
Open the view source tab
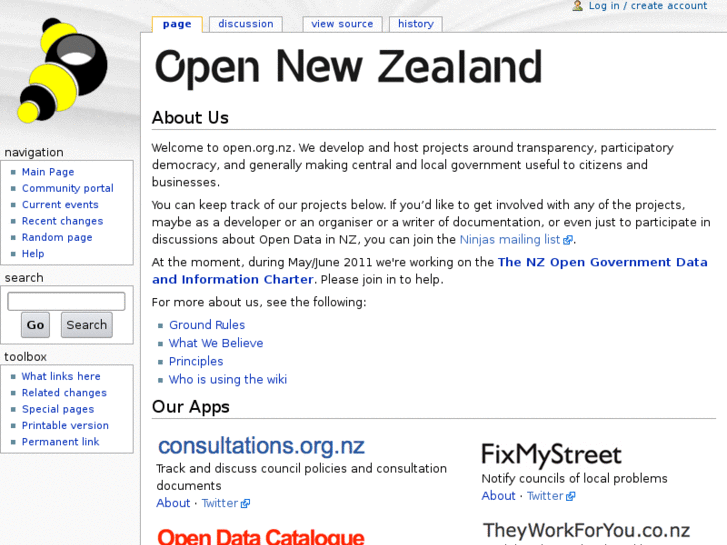(x=342, y=24)
